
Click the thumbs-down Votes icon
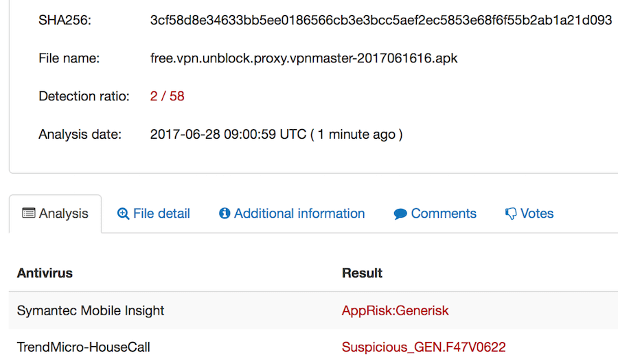(511, 214)
